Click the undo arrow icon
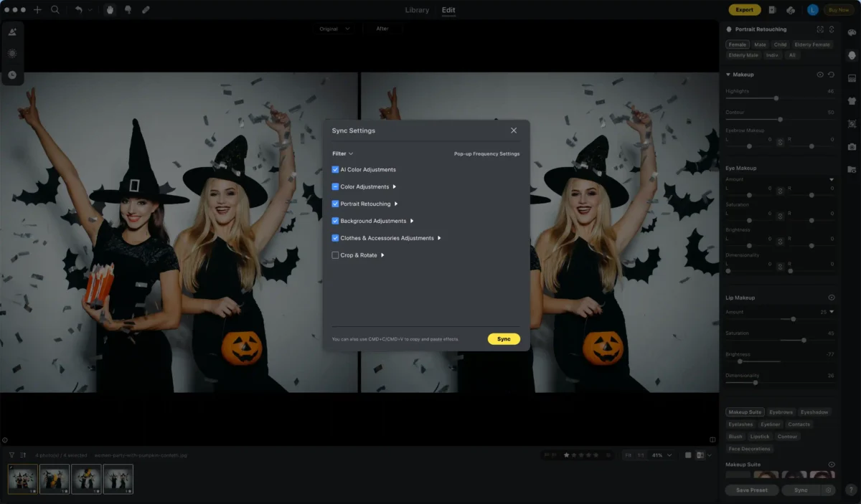 pyautogui.click(x=79, y=10)
